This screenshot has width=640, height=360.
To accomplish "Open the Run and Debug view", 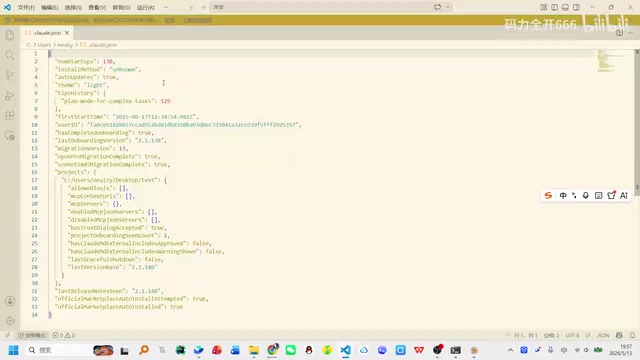I will [x=10, y=96].
